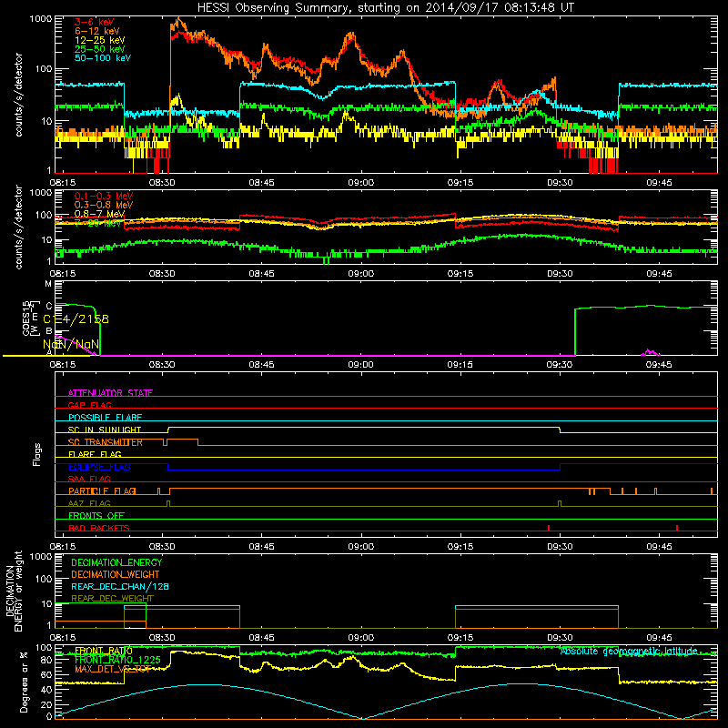The image size is (728, 728).
Task: Select the "ATTENUATOR_STATE" flag label
Action: tap(110, 393)
